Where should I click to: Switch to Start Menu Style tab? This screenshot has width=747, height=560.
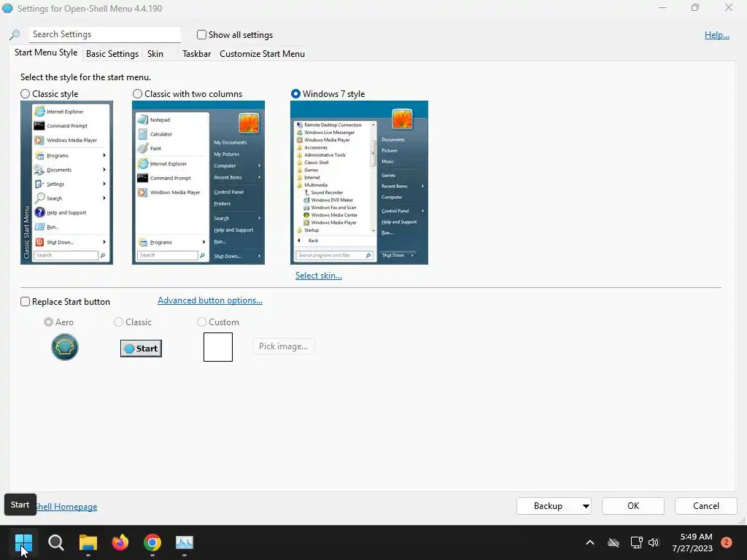click(x=46, y=52)
